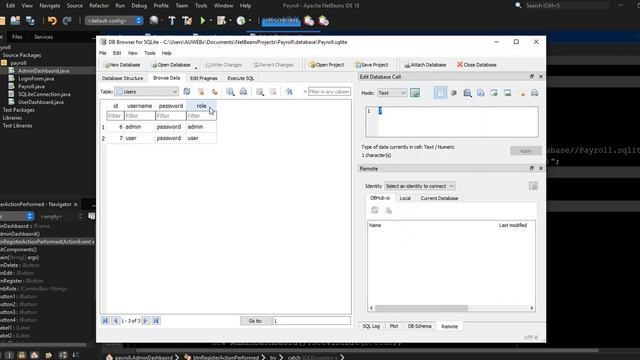The height and width of the screenshot is (360, 640).
Task: Click the Go to row number field
Action: 311,321
